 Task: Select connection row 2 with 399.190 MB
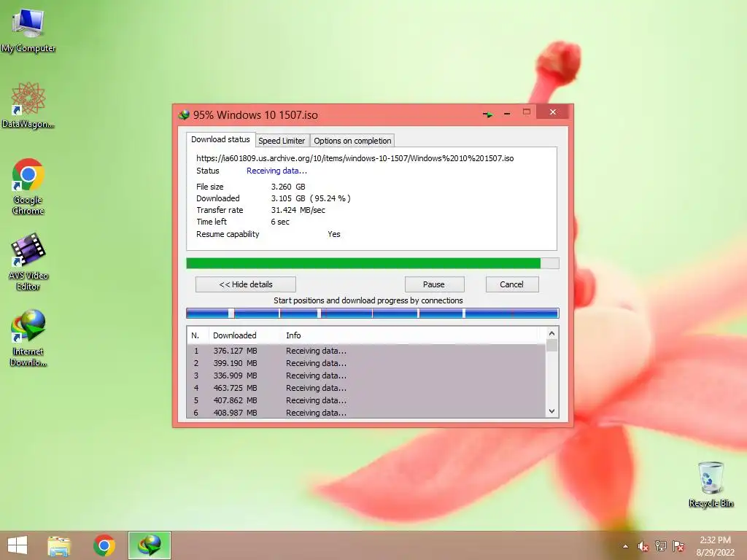(366, 363)
